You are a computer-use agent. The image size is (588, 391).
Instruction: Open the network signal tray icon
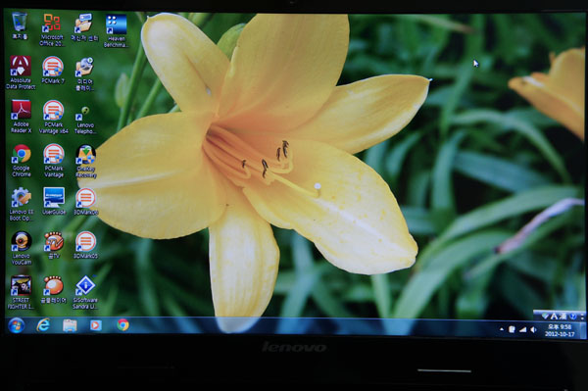pos(522,329)
